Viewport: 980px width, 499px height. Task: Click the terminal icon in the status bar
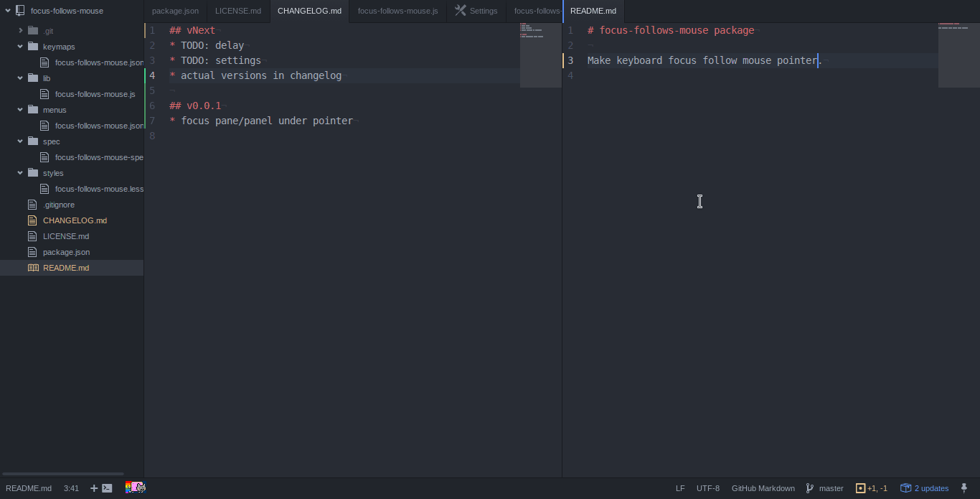tap(105, 488)
